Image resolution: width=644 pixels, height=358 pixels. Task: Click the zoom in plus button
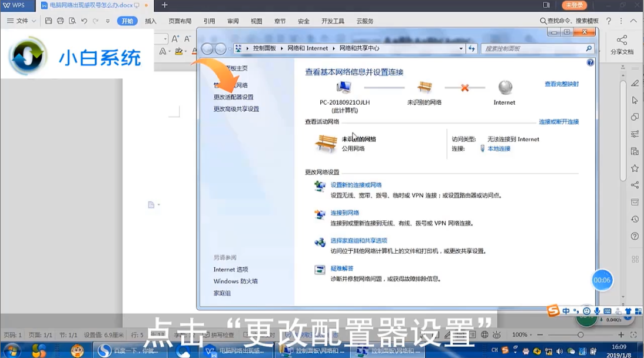[621, 335]
